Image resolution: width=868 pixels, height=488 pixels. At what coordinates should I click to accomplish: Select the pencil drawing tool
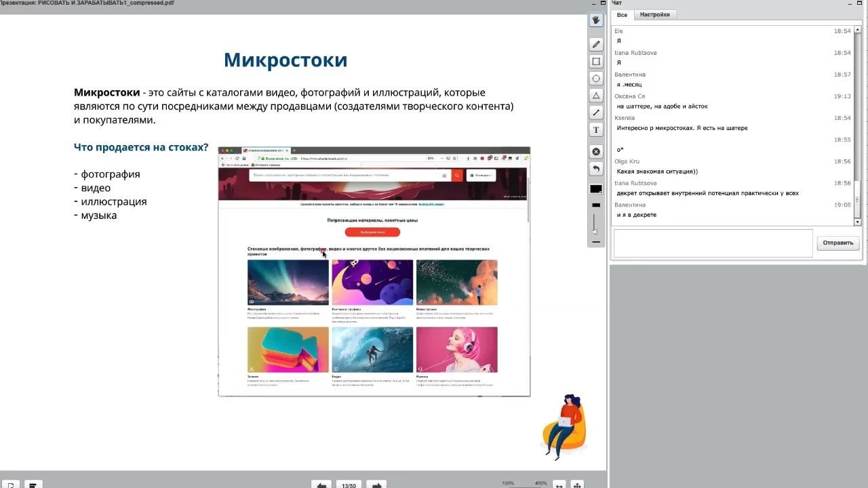click(596, 44)
